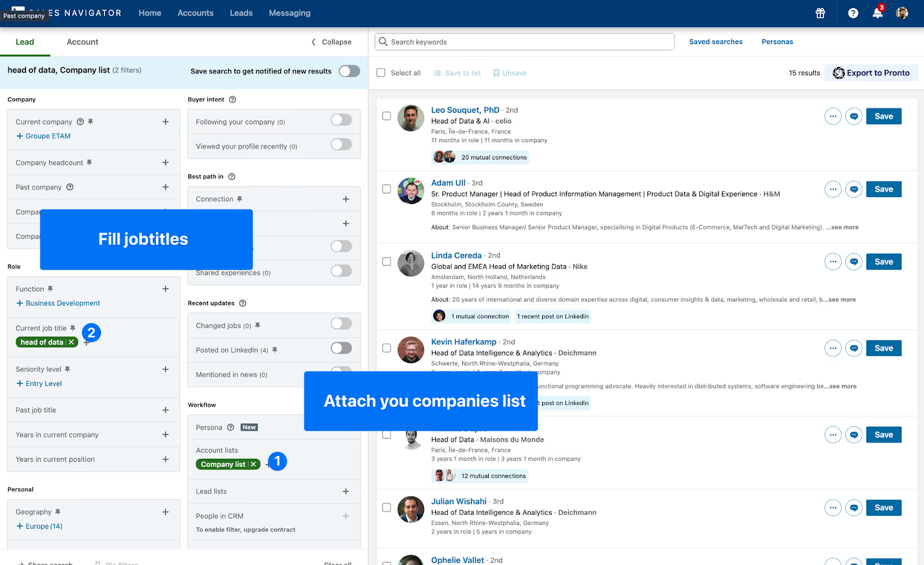The image size is (924, 565).
Task: Switch to Account tab
Action: click(83, 42)
